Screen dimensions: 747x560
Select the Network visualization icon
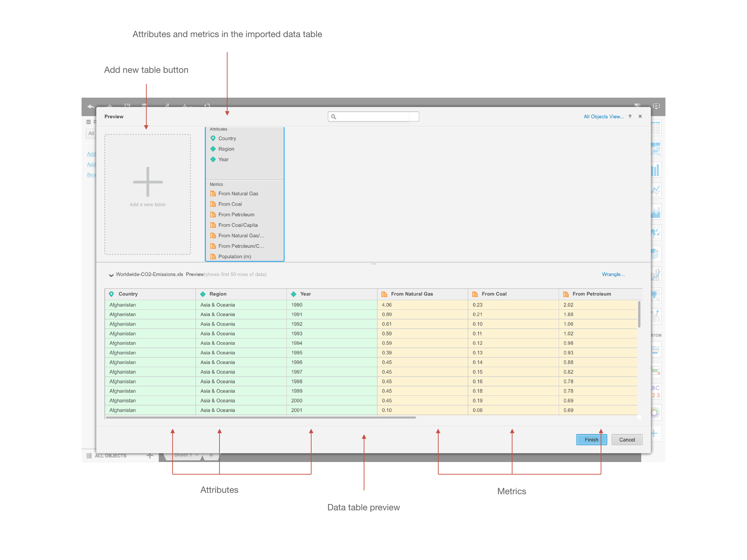coord(656,316)
